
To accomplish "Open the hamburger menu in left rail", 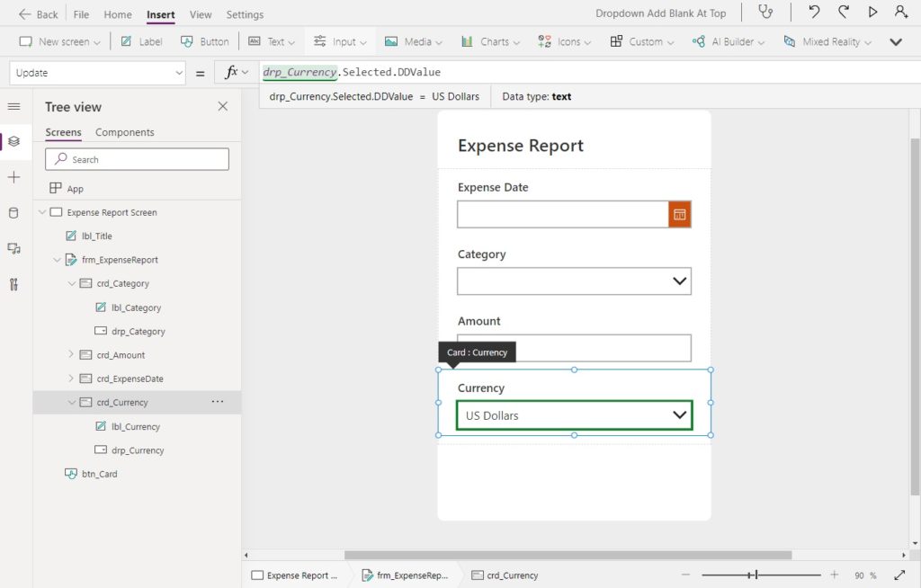I will click(x=14, y=106).
